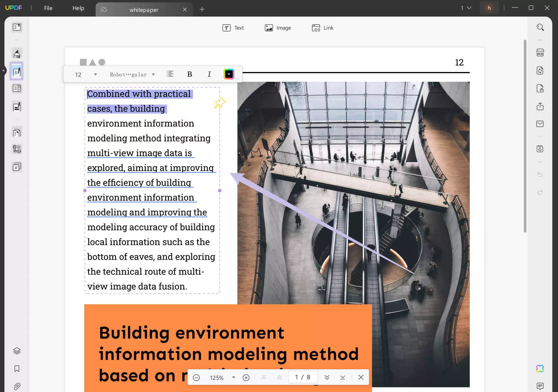Open the Help menu
The height and width of the screenshot is (392, 558).
pos(78,8)
